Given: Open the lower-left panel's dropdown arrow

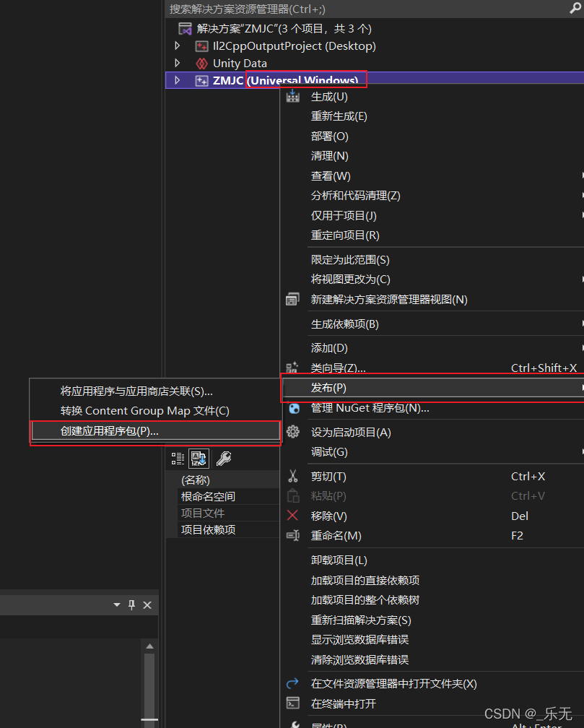Looking at the screenshot, I should [x=117, y=605].
